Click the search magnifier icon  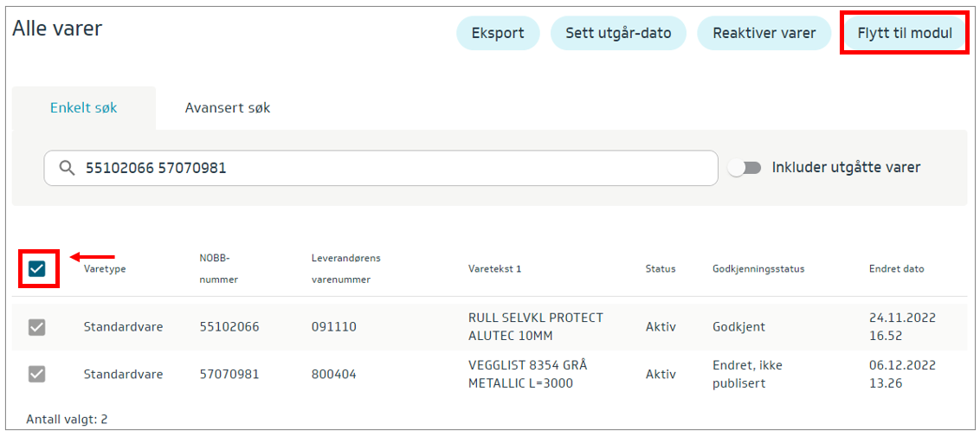67,168
